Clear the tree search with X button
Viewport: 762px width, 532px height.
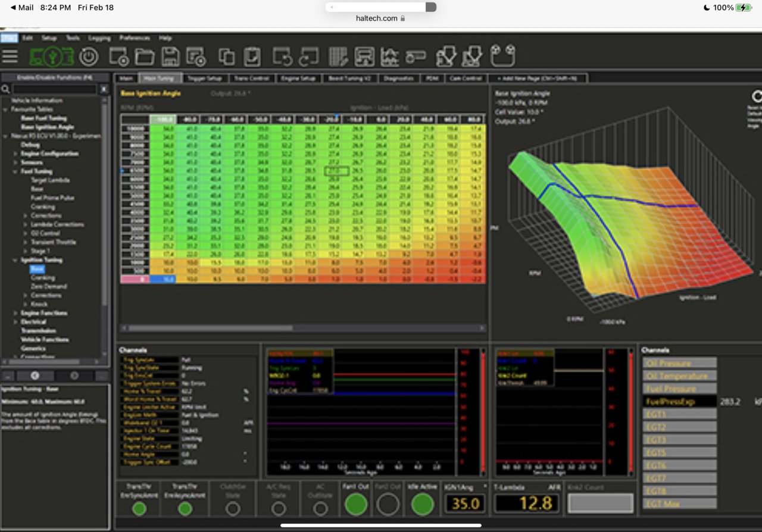pos(104,89)
